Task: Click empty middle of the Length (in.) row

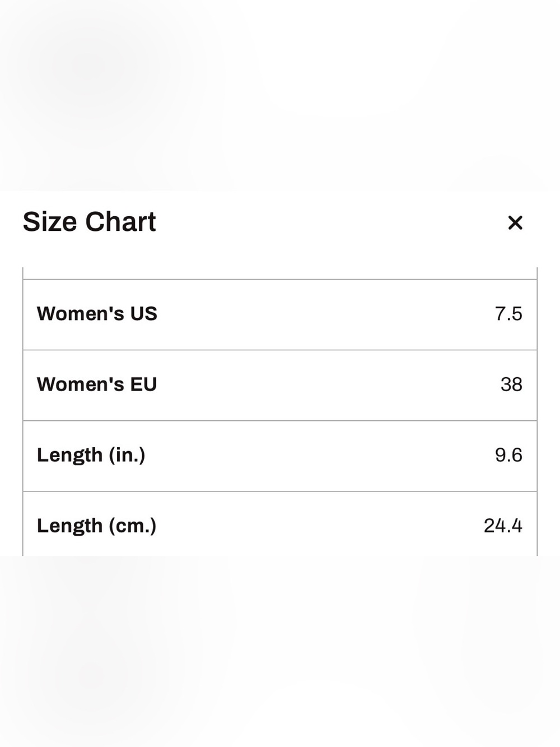Action: pyautogui.click(x=319, y=456)
